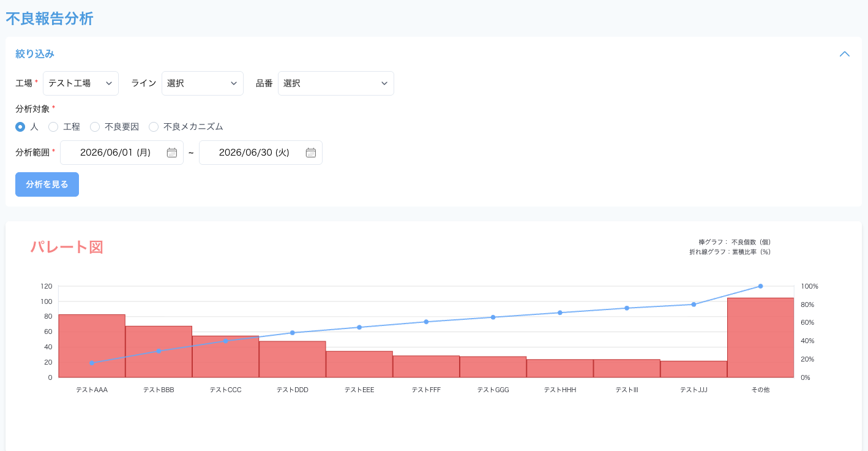Click the cumulative line point at 100%

click(760, 286)
